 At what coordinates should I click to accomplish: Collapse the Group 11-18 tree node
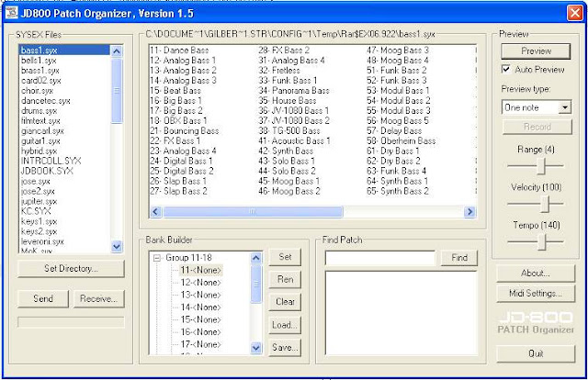[157, 258]
